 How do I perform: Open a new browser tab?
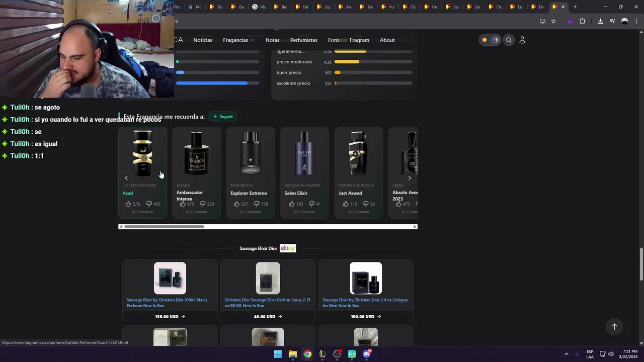(575, 7)
